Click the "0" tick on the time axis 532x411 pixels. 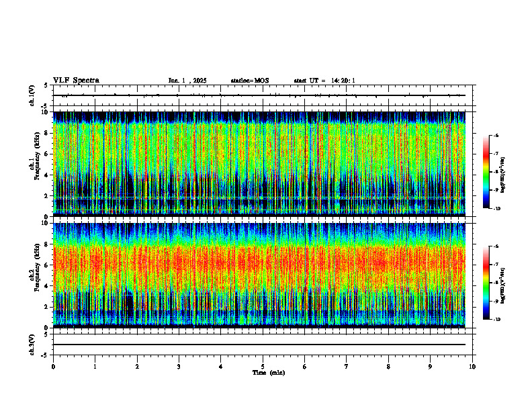click(53, 367)
